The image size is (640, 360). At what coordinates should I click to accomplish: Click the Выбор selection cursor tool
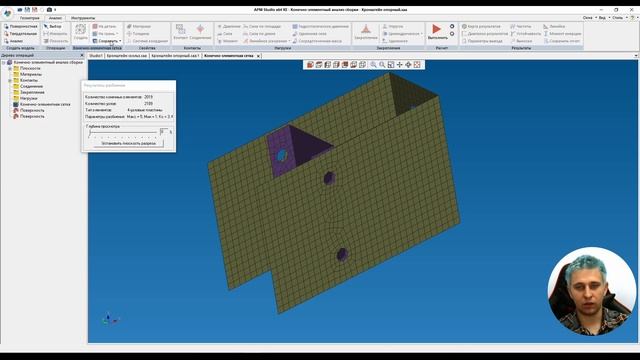(x=53, y=26)
